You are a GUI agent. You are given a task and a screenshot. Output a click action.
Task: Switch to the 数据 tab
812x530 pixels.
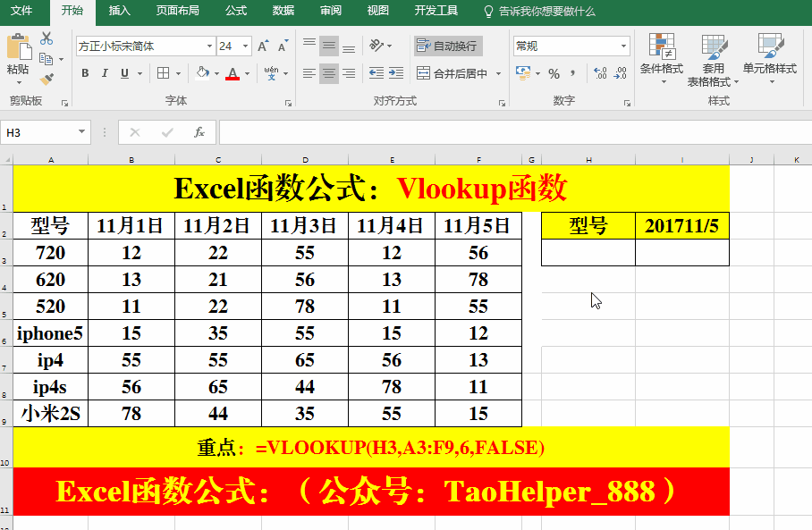(283, 11)
